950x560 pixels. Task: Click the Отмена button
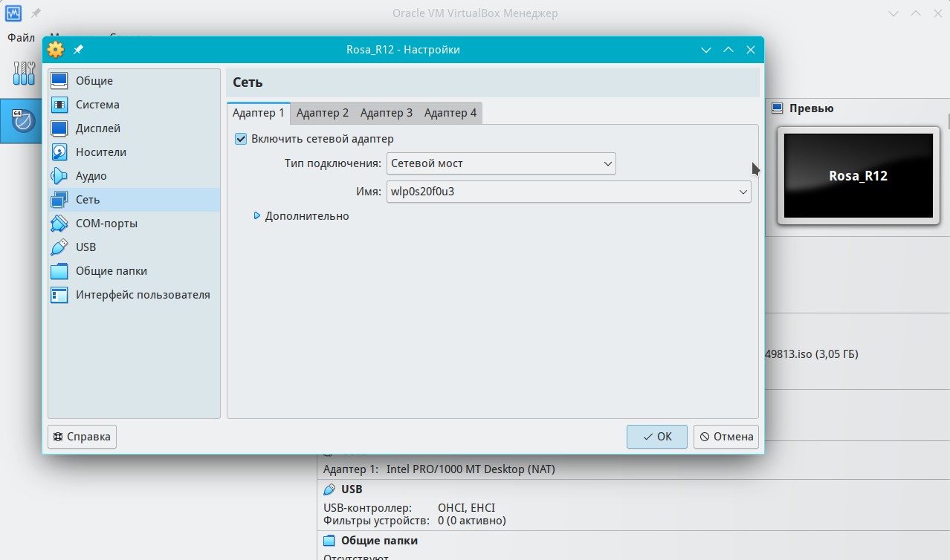click(x=726, y=437)
